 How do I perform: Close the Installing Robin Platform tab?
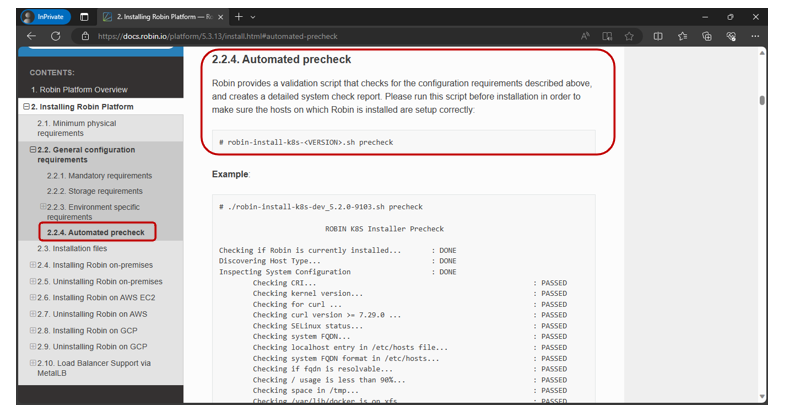[x=221, y=17]
